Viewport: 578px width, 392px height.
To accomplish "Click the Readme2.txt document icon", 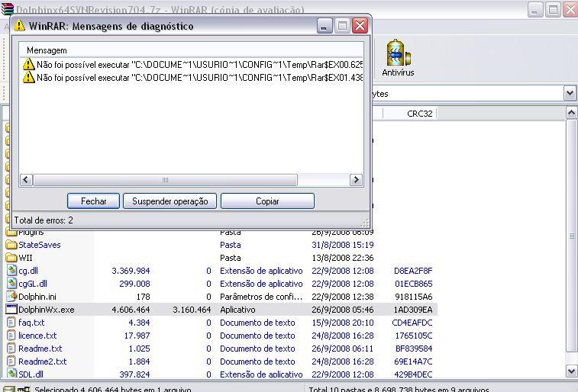I will (11, 361).
